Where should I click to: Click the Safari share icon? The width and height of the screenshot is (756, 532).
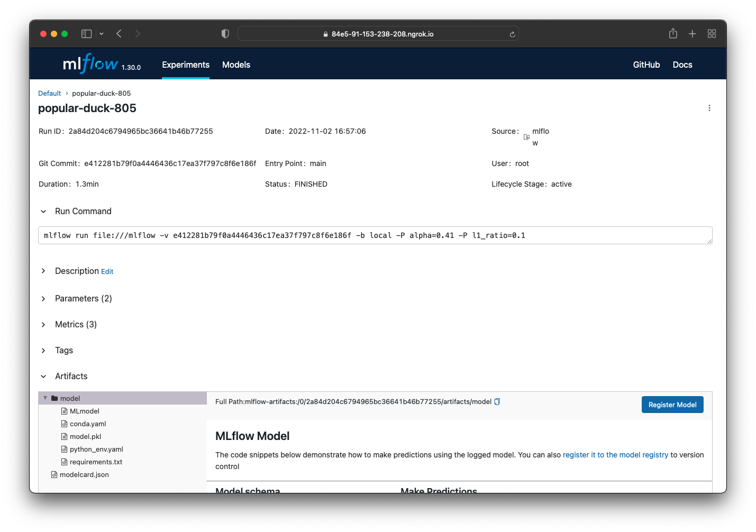pos(673,34)
